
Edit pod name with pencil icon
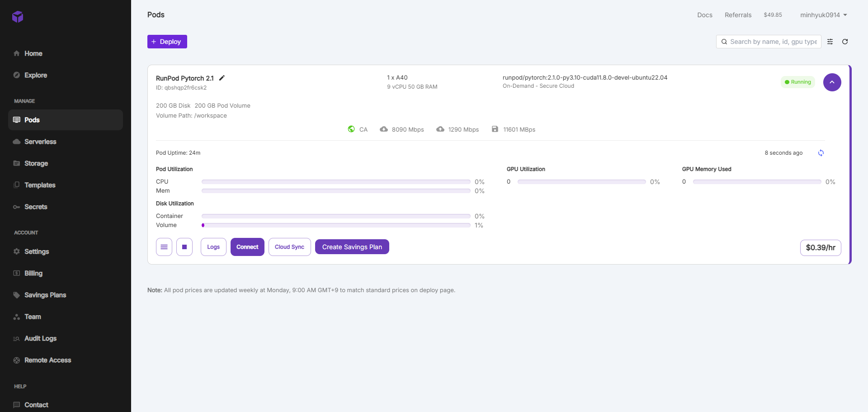coord(222,78)
